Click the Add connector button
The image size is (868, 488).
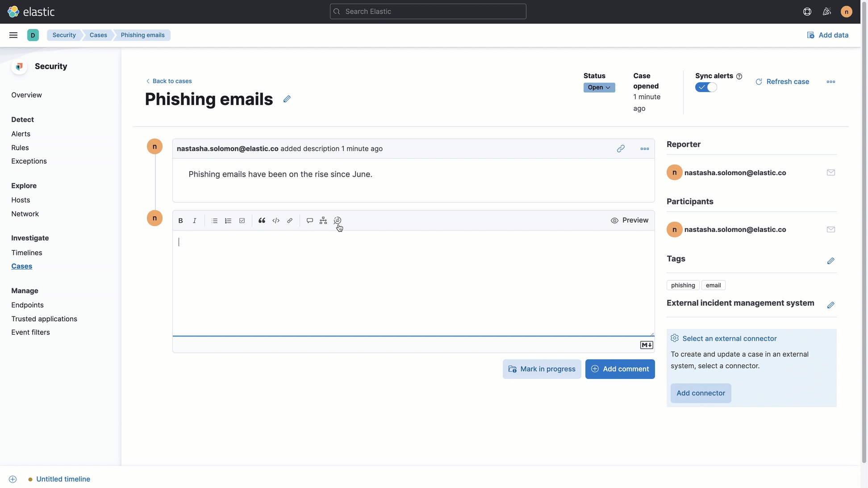701,393
